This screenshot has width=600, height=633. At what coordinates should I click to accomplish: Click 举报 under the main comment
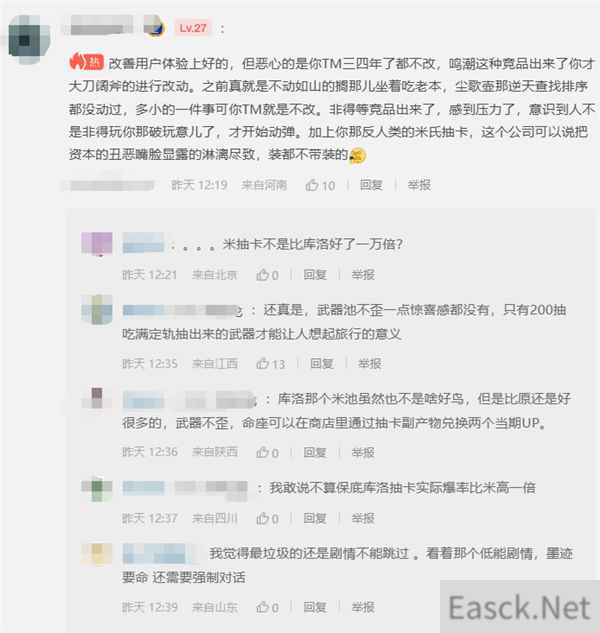click(419, 185)
